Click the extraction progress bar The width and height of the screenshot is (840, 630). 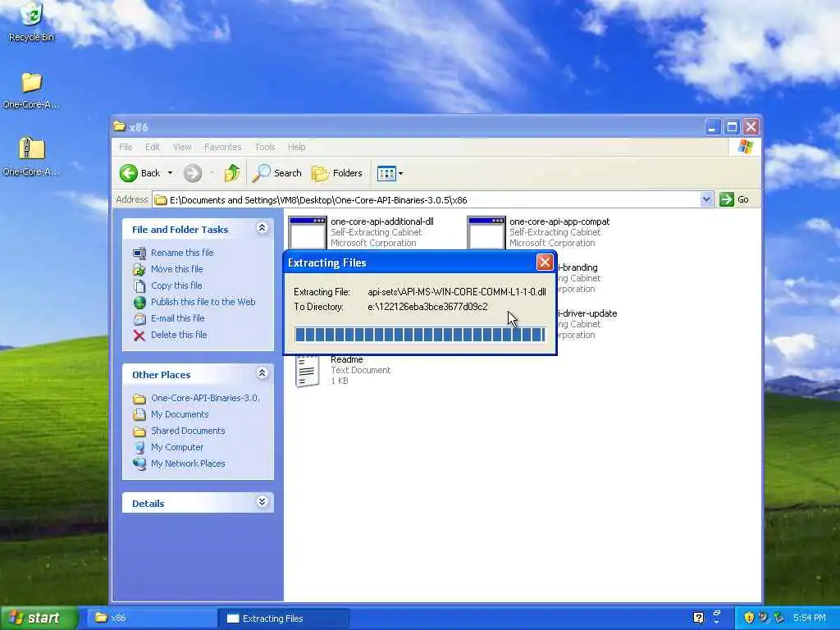click(x=419, y=335)
